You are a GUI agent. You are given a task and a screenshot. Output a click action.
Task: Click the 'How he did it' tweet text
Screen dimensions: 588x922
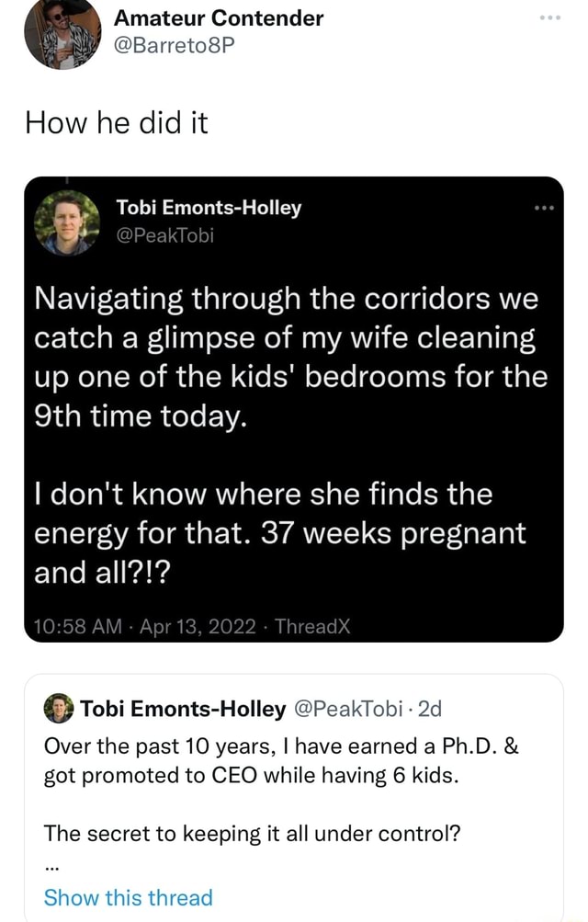coord(115,121)
